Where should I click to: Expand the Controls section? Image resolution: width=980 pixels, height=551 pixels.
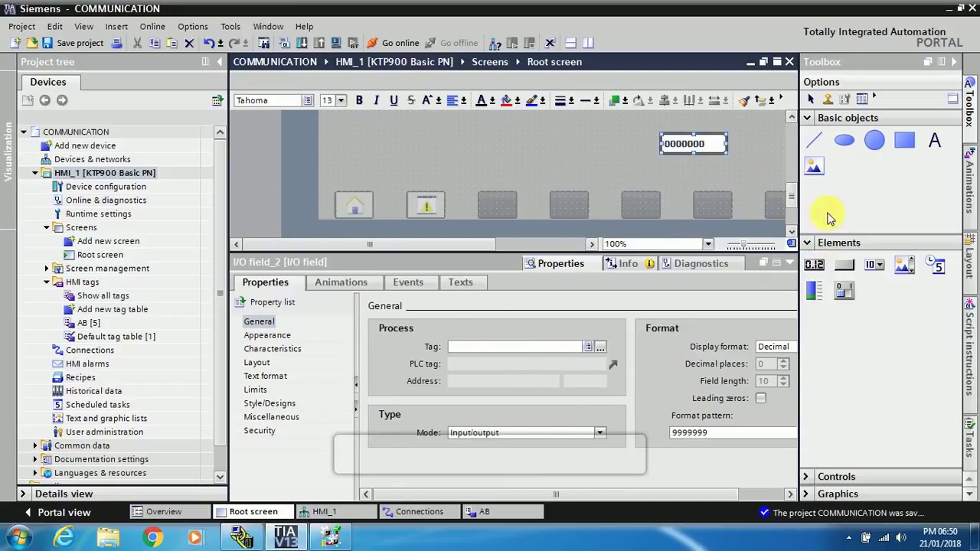point(805,477)
